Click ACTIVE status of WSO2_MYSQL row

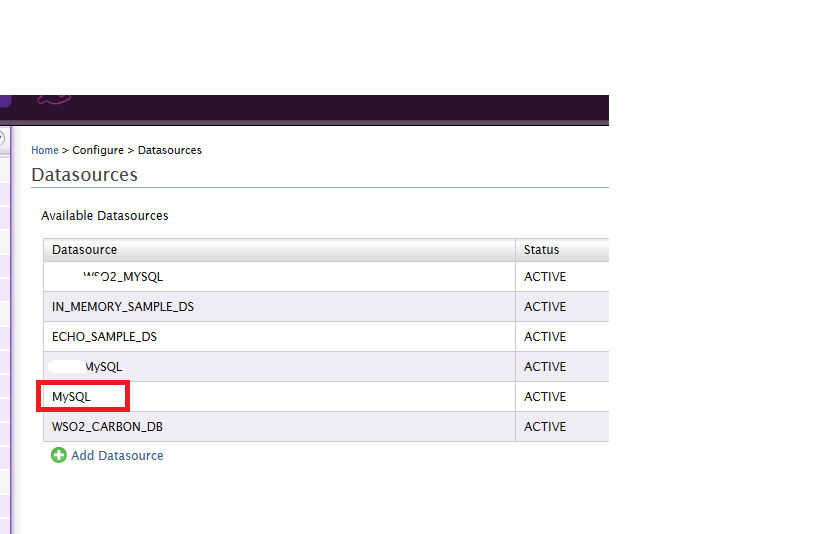[x=545, y=277]
